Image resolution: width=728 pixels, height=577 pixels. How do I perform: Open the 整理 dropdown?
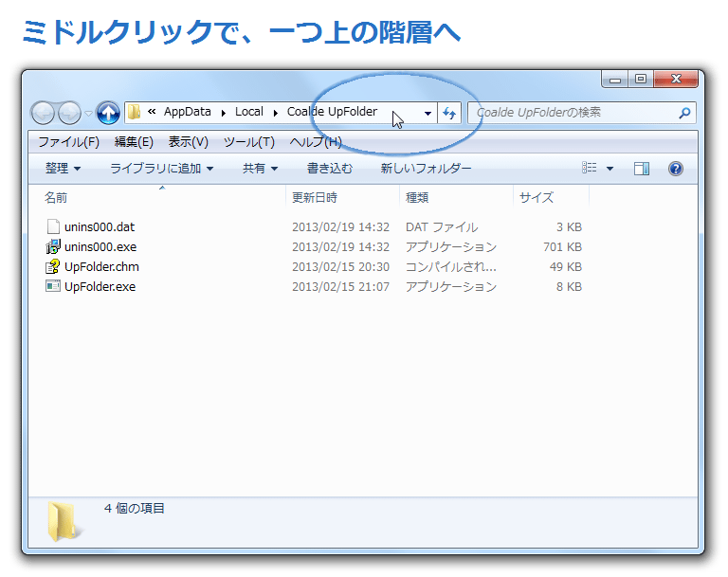(x=63, y=169)
